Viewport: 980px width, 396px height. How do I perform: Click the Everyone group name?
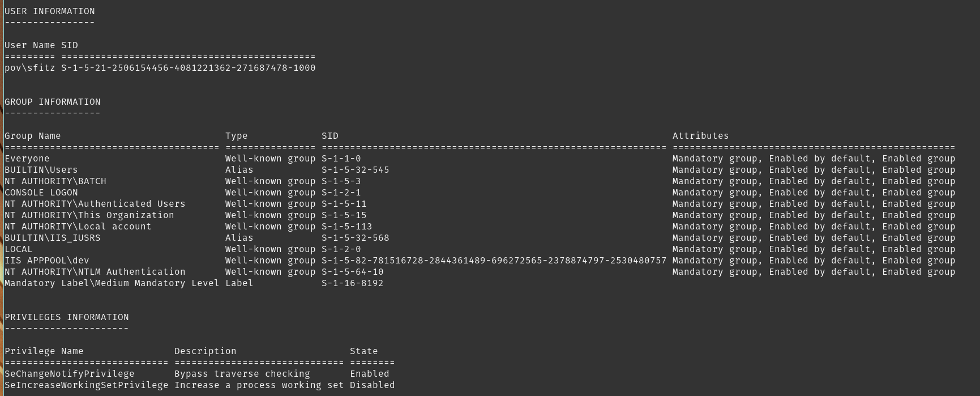click(x=27, y=159)
